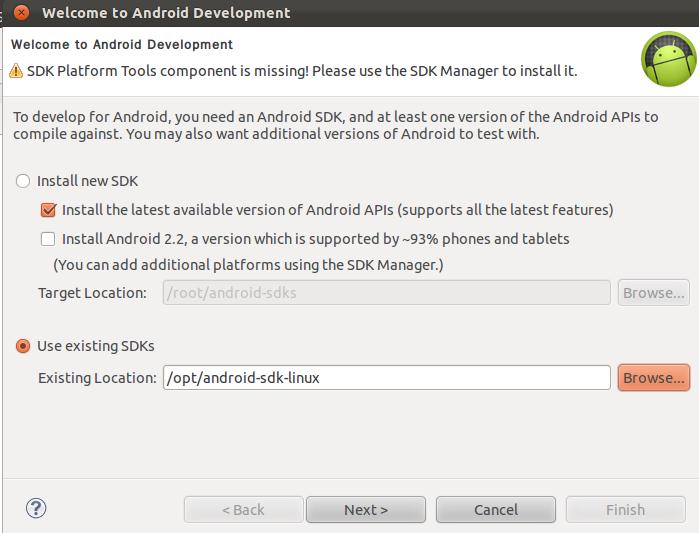Image resolution: width=699 pixels, height=533 pixels.
Task: Click the green Android robot logo
Action: pos(669,59)
